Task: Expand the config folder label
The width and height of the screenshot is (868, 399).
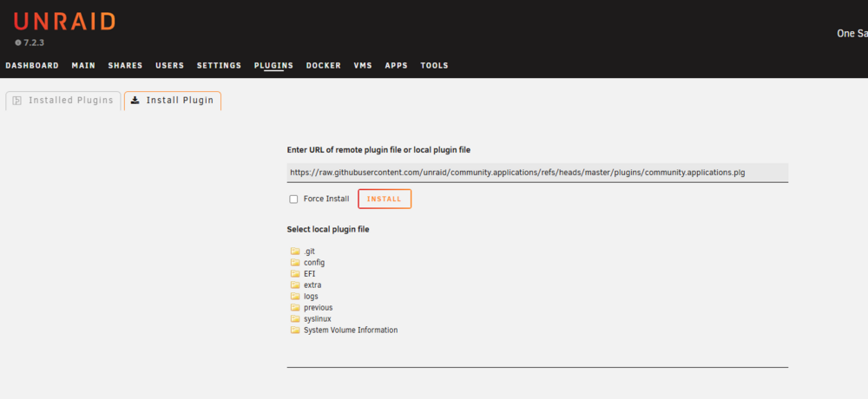Action: tap(314, 263)
